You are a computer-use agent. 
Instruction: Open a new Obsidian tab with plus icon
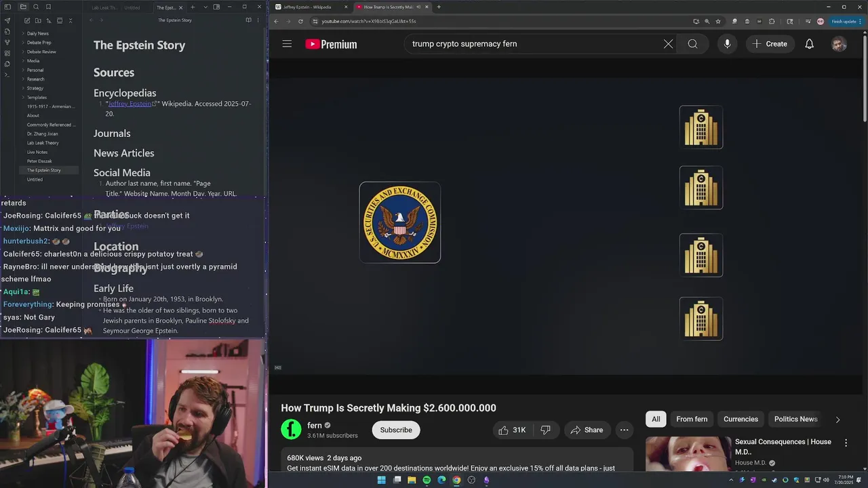(193, 7)
